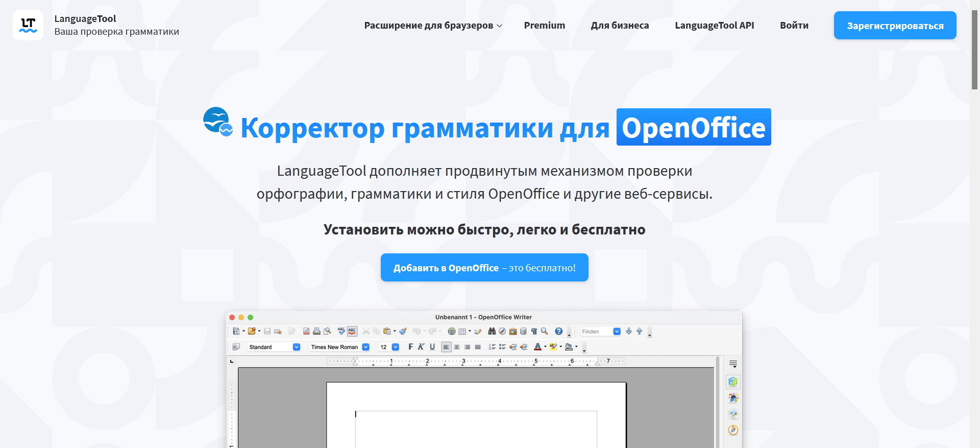Open the Finden search field dropdown
The image size is (980, 448).
click(x=617, y=332)
